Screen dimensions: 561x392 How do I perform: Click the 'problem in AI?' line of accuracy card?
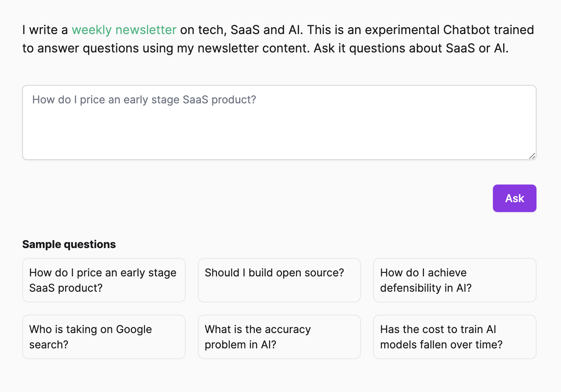pos(240,345)
